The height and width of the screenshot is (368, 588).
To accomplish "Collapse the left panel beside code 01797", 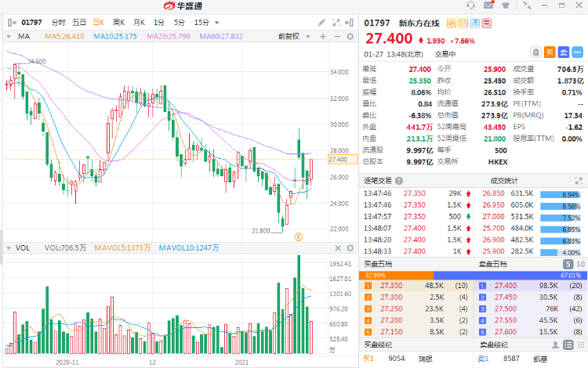I will [x=12, y=23].
